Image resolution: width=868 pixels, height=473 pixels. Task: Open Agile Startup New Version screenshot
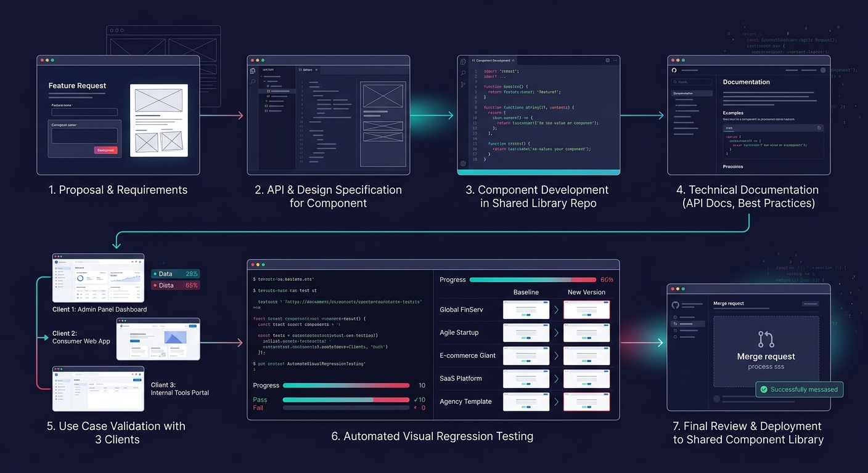(587, 333)
